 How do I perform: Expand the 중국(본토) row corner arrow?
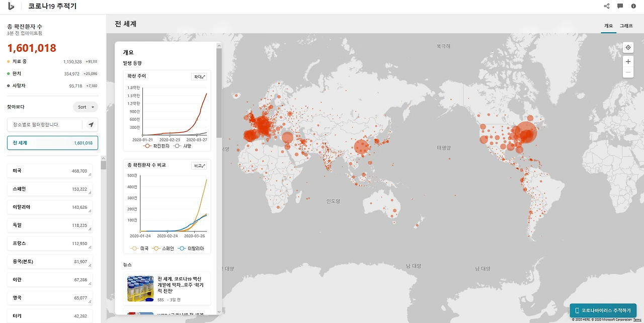click(x=91, y=266)
